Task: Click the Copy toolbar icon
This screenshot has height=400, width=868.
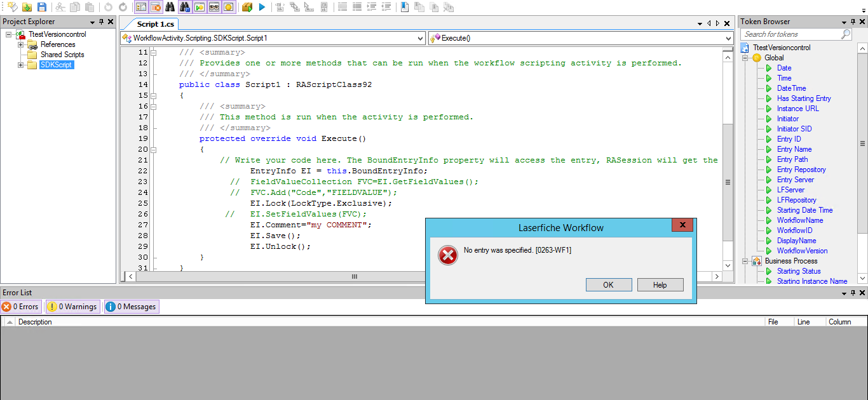Action: (75, 7)
